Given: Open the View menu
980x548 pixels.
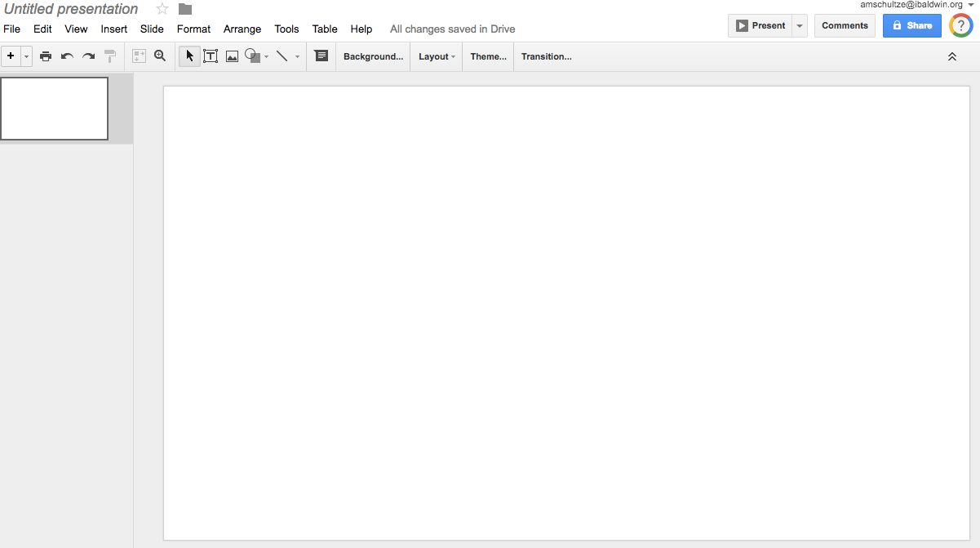Looking at the screenshot, I should tap(76, 29).
